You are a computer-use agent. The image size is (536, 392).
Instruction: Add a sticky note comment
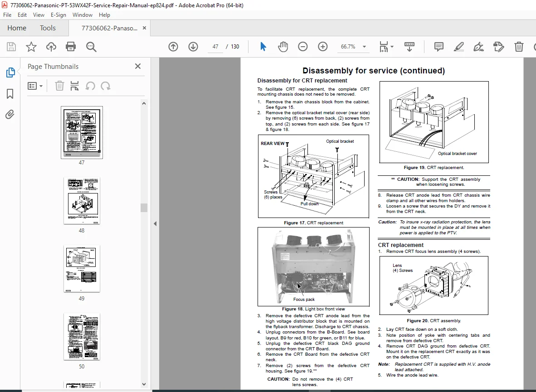click(439, 47)
